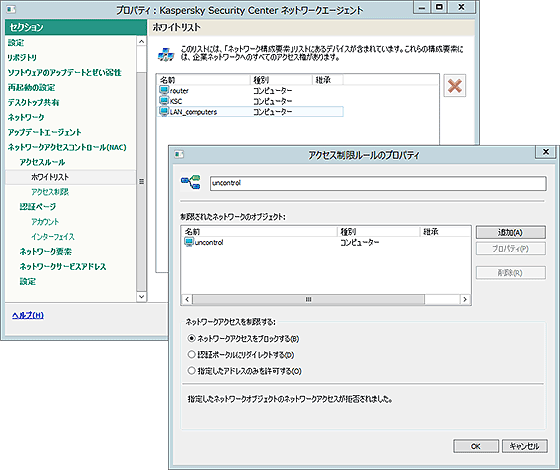Select the アクセスルール subsection
Screen dimensions: 560x470
point(42,162)
